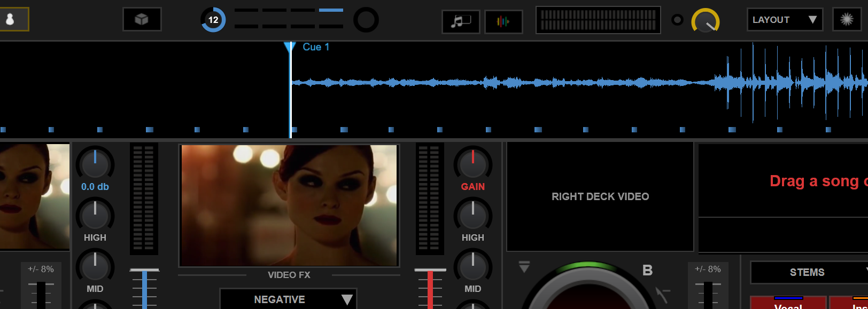Click the NEGATIVE video effect name
The height and width of the screenshot is (309, 868).
coord(280,299)
